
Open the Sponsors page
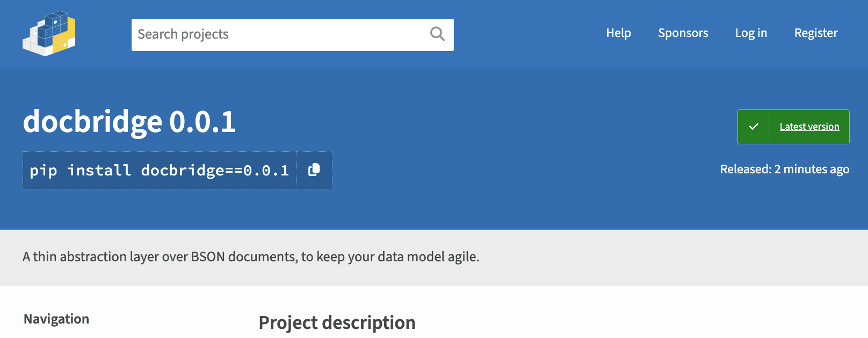(x=683, y=33)
